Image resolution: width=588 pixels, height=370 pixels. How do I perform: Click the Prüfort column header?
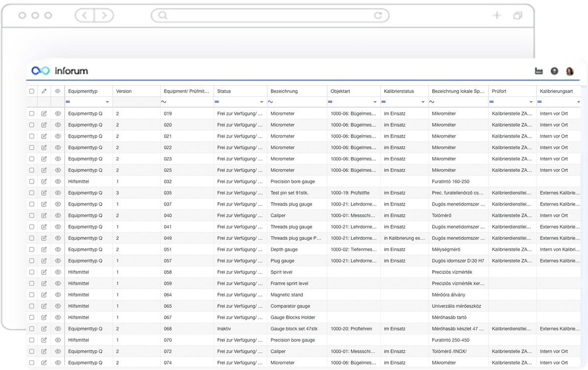pyautogui.click(x=499, y=92)
